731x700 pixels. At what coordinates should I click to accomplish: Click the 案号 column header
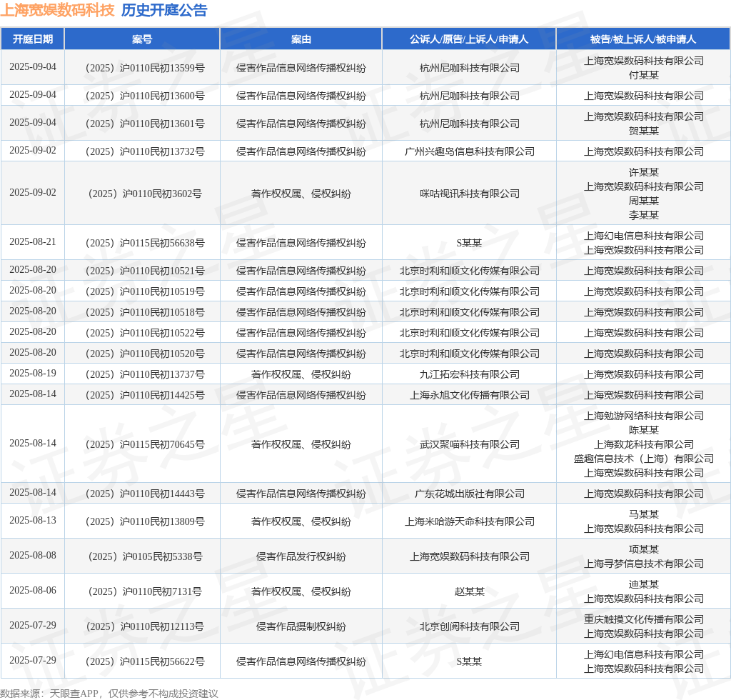tap(142, 39)
